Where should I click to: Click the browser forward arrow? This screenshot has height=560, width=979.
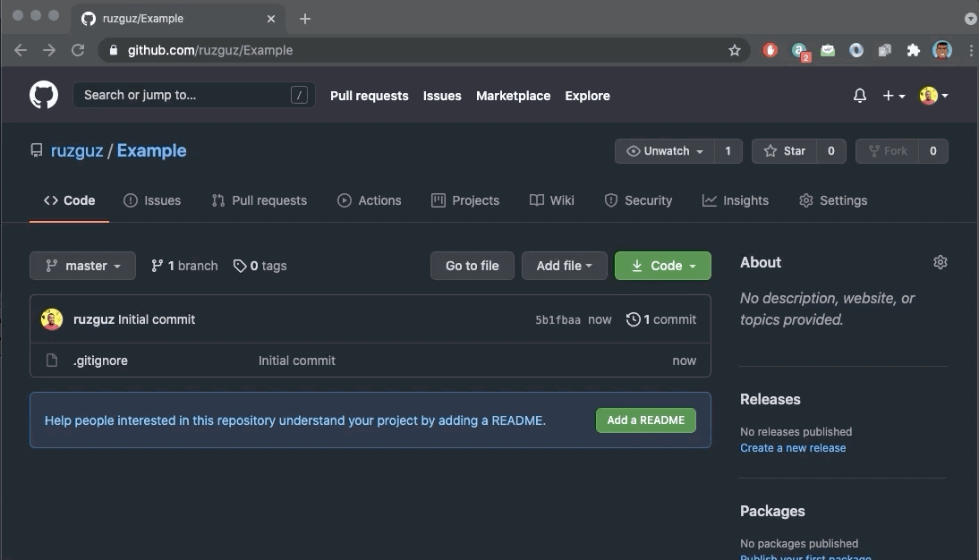click(x=49, y=50)
